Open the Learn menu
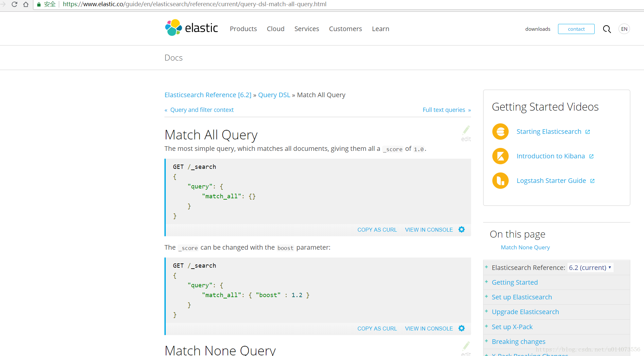 tap(381, 29)
